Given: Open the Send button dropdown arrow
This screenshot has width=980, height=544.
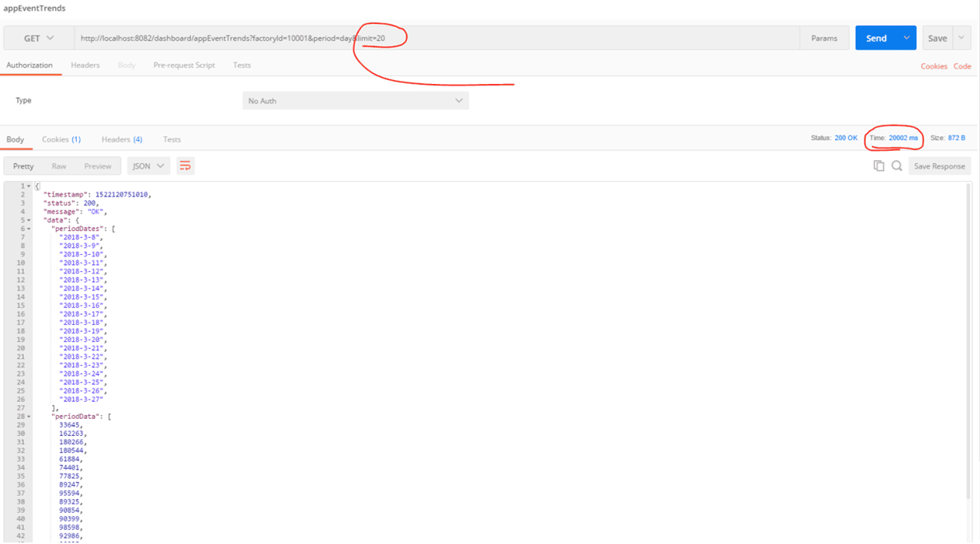Looking at the screenshot, I should point(906,38).
